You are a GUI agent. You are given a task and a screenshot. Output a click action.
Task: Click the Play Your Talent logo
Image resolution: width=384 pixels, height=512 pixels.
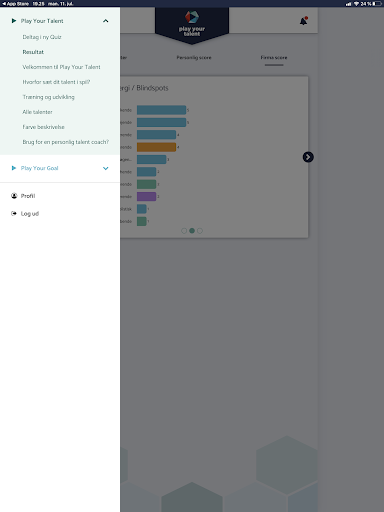coord(192,24)
